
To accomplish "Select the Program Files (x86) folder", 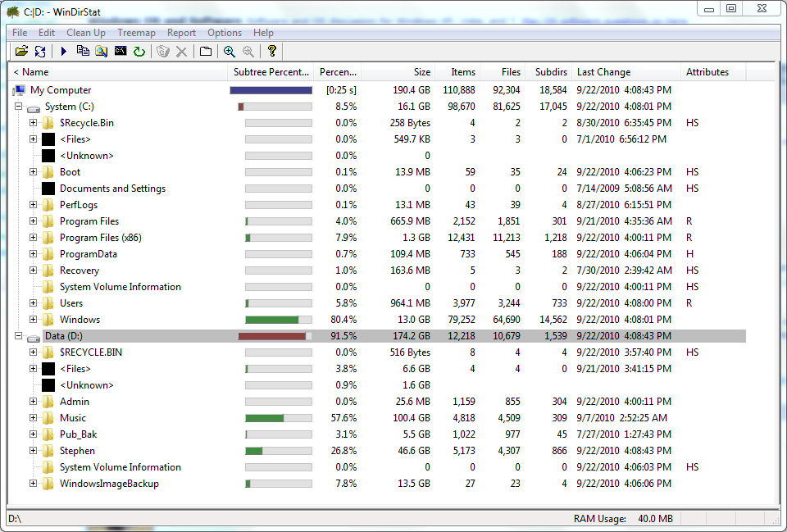I will pyautogui.click(x=100, y=238).
